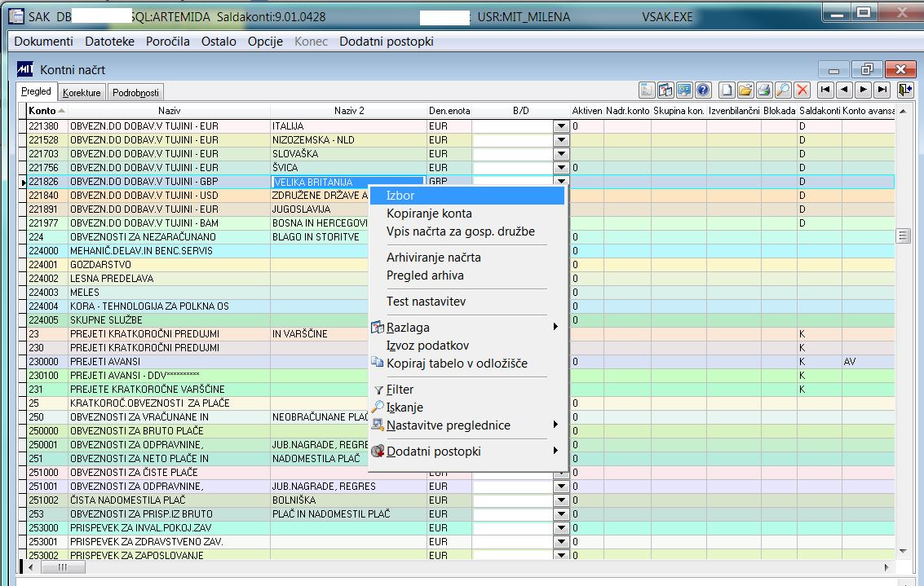The image size is (924, 586).
Task: Select Filter in the context menu
Action: (400, 390)
